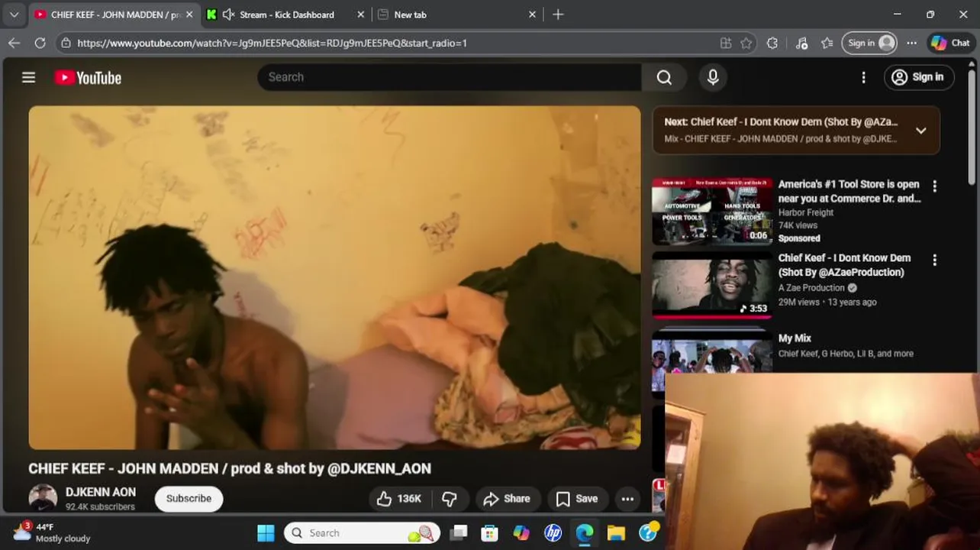This screenshot has width=980, height=550.
Task: Open DJKENN AON channel name link
Action: click(101, 492)
